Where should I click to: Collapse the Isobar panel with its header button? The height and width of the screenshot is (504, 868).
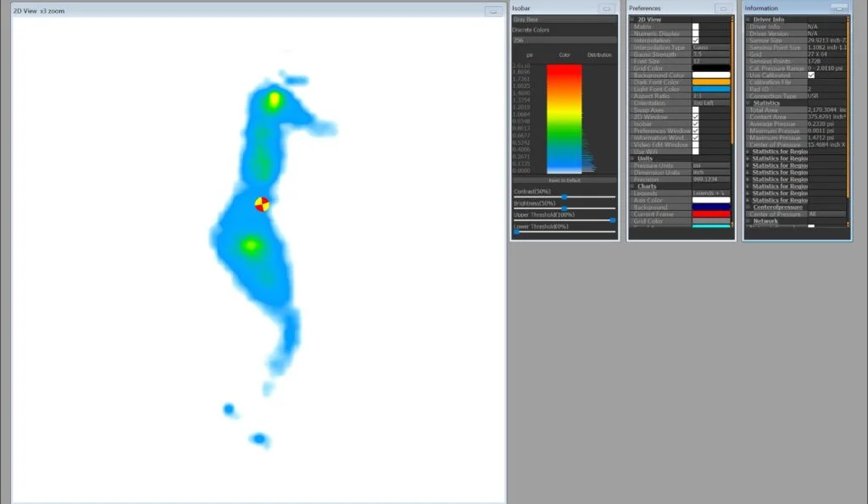pyautogui.click(x=607, y=8)
